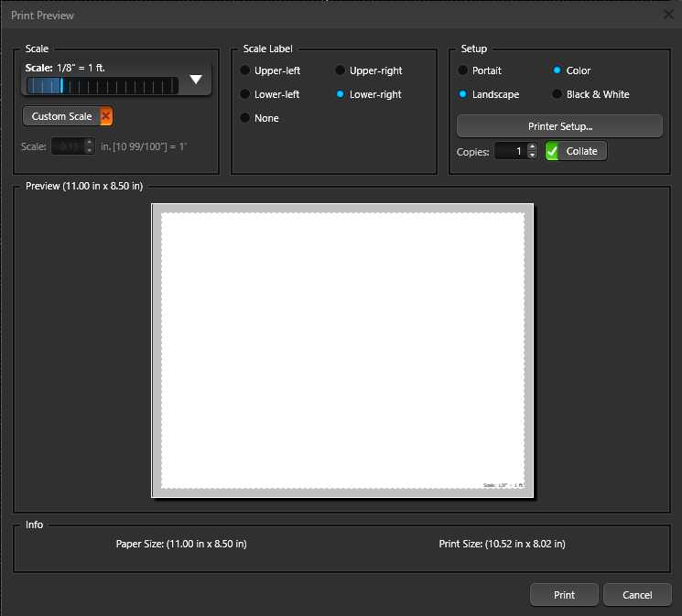Cancel the print preview
Screen dimensions: 682x616
click(636, 595)
